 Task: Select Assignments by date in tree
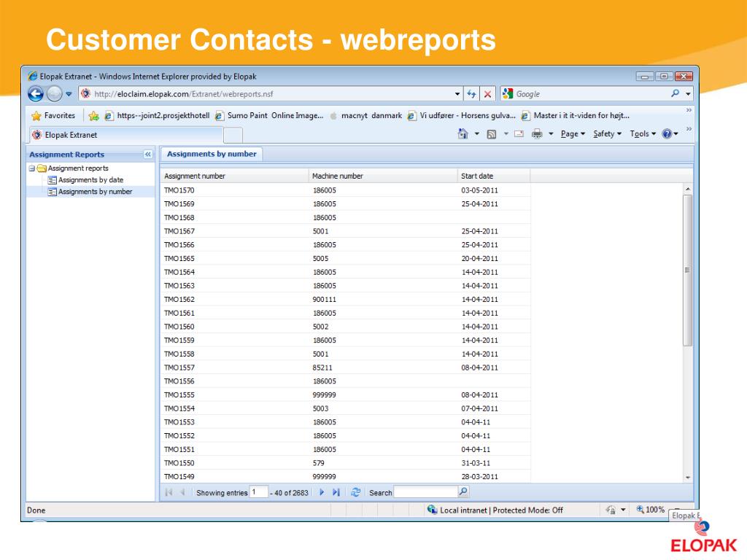click(x=90, y=180)
